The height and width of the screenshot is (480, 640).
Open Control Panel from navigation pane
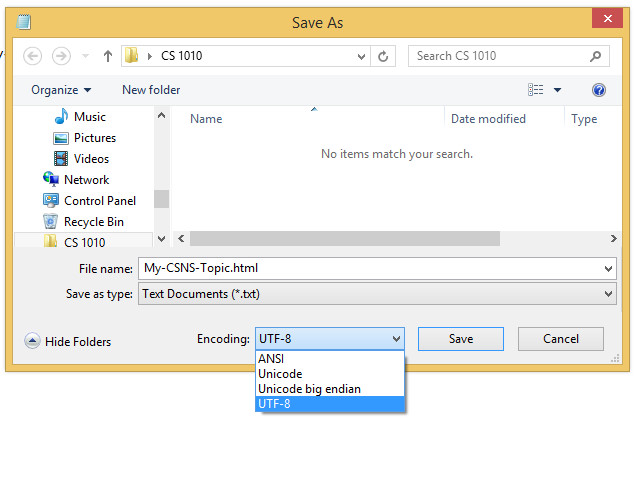pyautogui.click(x=99, y=200)
